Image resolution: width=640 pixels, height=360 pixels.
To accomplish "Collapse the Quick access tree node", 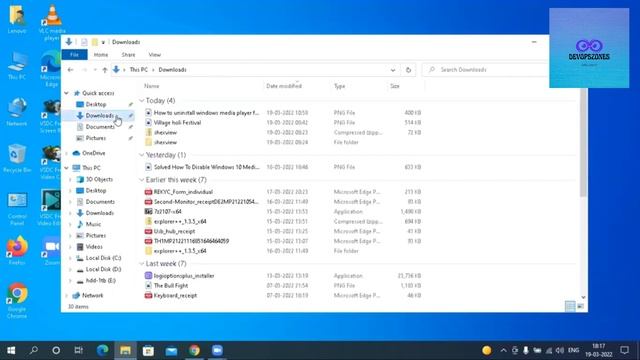I will click(x=67, y=93).
